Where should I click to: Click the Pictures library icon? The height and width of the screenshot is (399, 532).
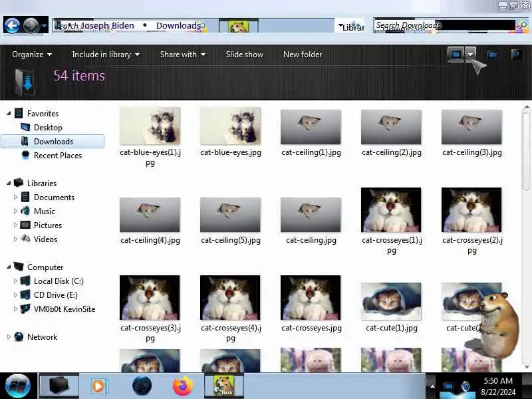click(25, 225)
